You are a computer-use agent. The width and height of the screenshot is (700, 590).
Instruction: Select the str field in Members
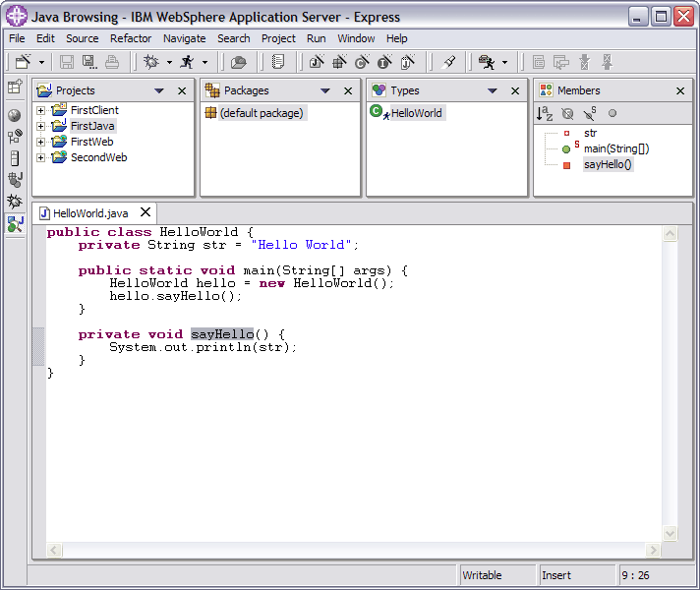(590, 133)
